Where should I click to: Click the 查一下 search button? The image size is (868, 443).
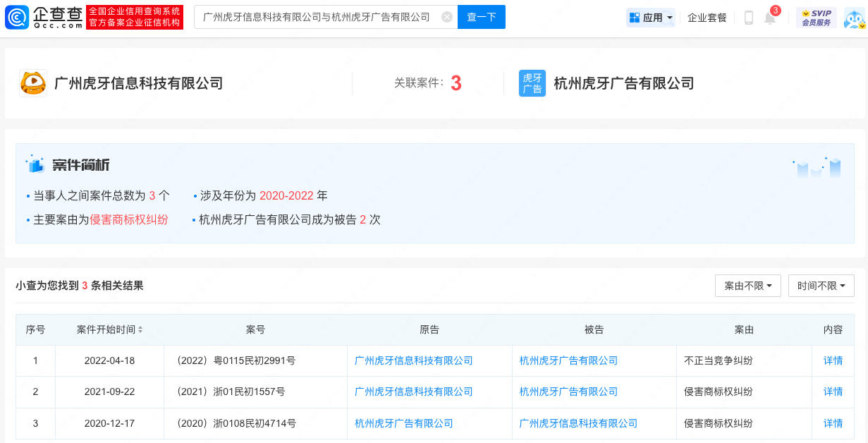click(x=482, y=17)
